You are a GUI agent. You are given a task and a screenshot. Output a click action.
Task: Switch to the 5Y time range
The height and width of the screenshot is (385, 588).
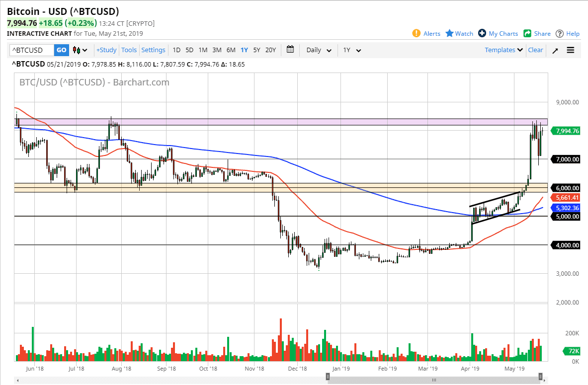coord(256,50)
